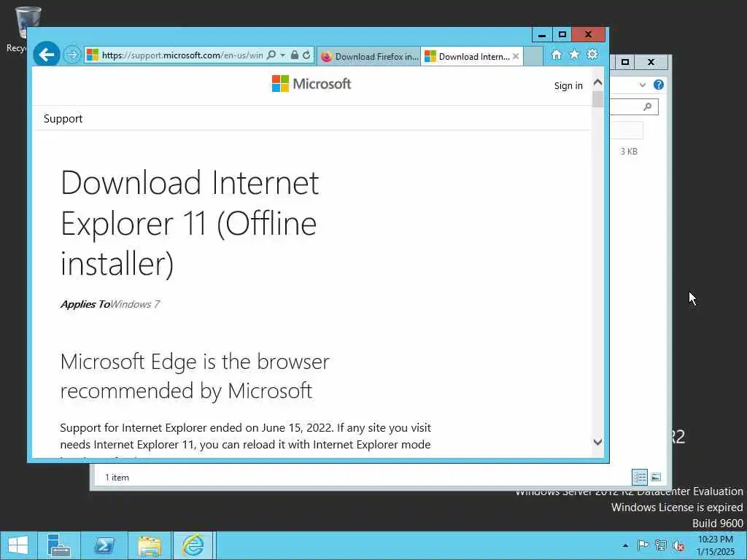Click page scrollbar up arrow
The height and width of the screenshot is (560, 747).
[x=597, y=82]
